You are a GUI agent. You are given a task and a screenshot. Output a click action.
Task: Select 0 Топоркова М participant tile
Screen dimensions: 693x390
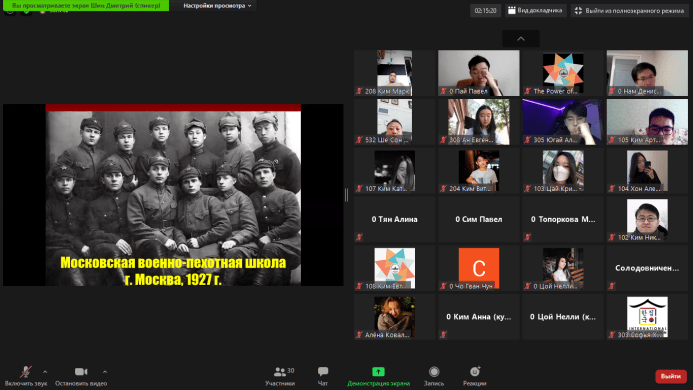tap(563, 219)
